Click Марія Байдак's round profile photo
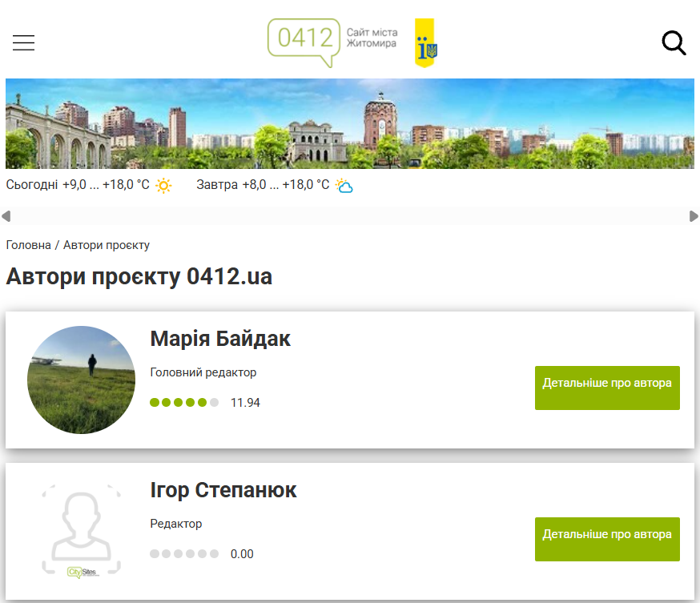700x603 pixels. [x=81, y=380]
